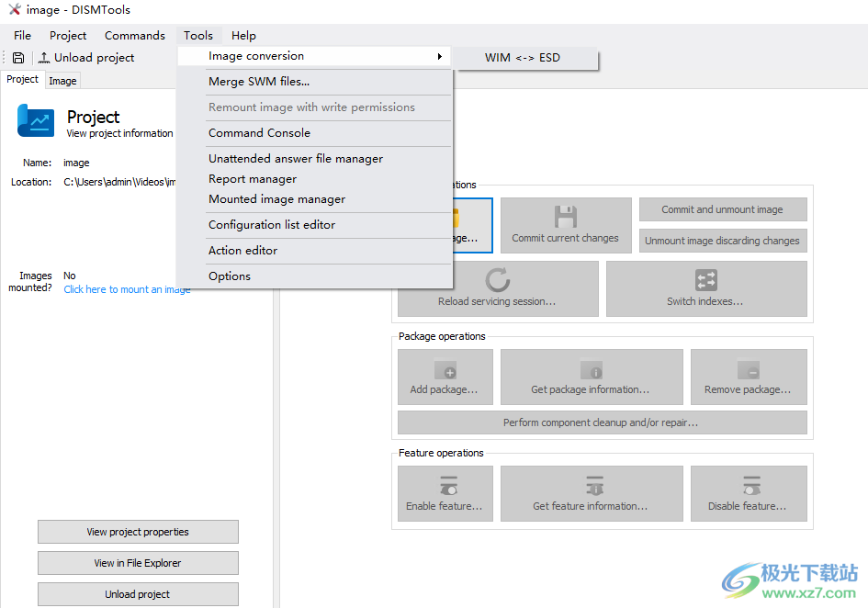868x608 pixels.
Task: Click the 'Click here to mount an image' link
Action: [x=127, y=289]
